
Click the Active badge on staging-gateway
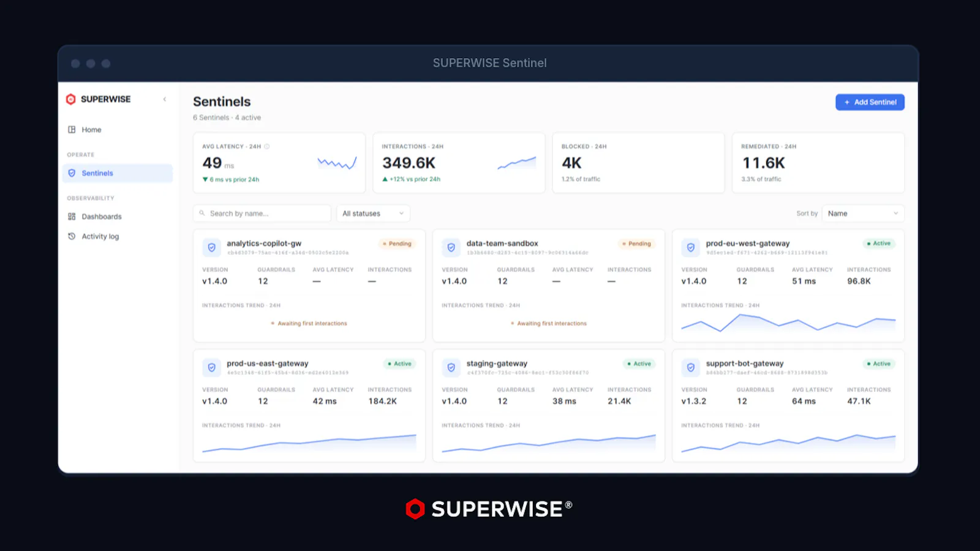tap(639, 364)
